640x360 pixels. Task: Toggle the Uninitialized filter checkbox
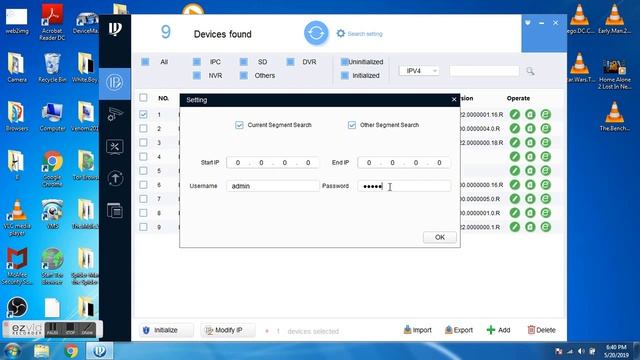point(344,62)
